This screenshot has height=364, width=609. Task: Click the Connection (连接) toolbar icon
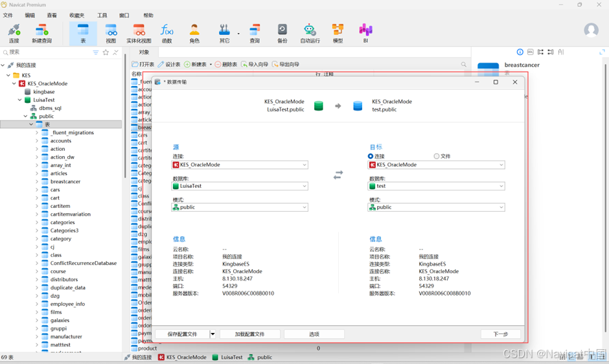coord(14,34)
